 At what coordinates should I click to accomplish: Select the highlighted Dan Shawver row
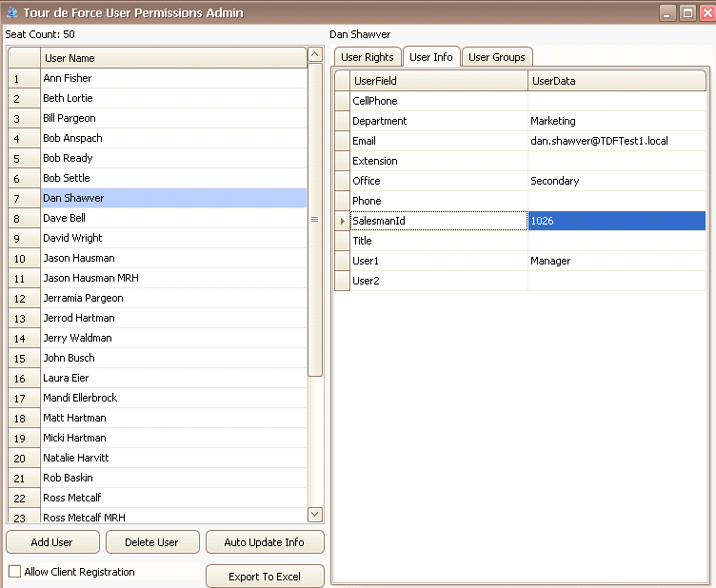(173, 198)
